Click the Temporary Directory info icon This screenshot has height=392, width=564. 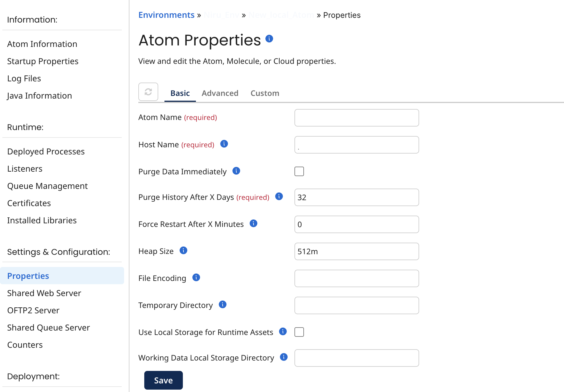(223, 304)
